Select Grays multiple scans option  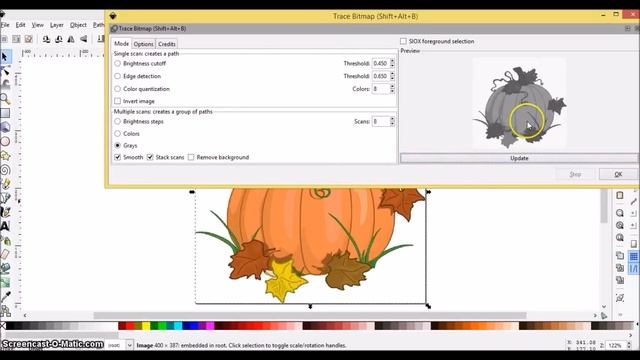[x=118, y=145]
